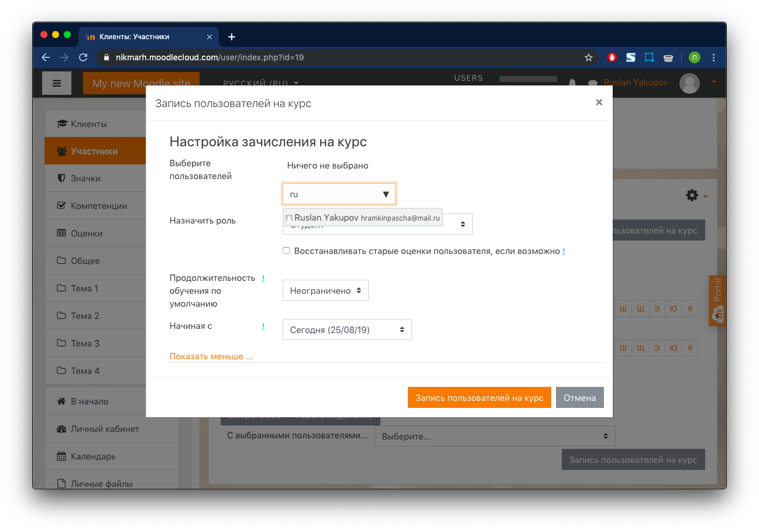
Task: Open Оценки in the sidebar
Action: click(x=95, y=234)
